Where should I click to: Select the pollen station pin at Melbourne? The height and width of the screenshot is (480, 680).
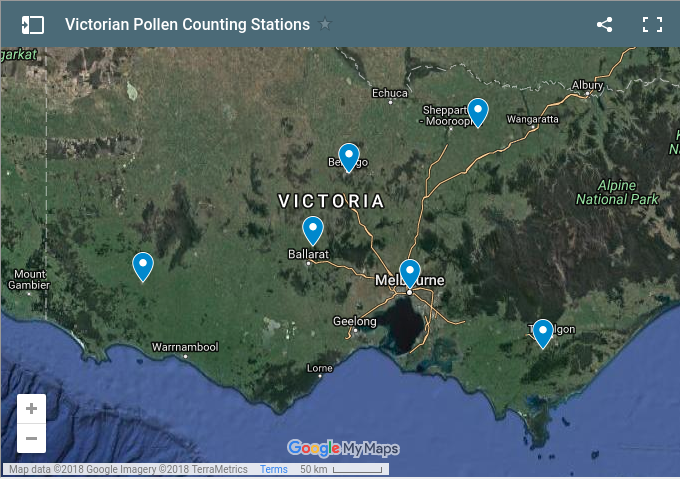(x=410, y=272)
